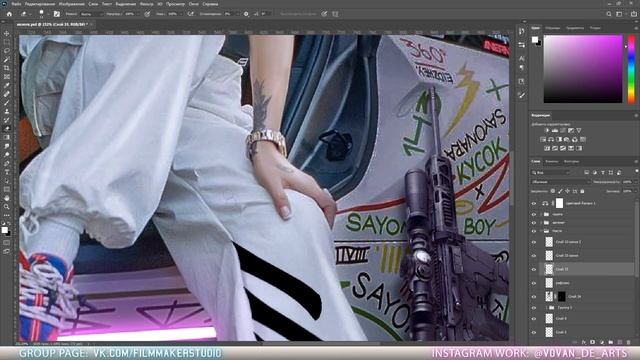This screenshot has height=360, width=640.
Task: Switch to the Каналы tab
Action: 551,162
